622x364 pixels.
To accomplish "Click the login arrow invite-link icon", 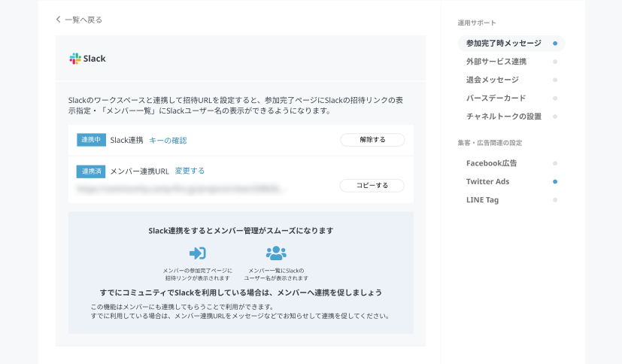I will (x=197, y=253).
